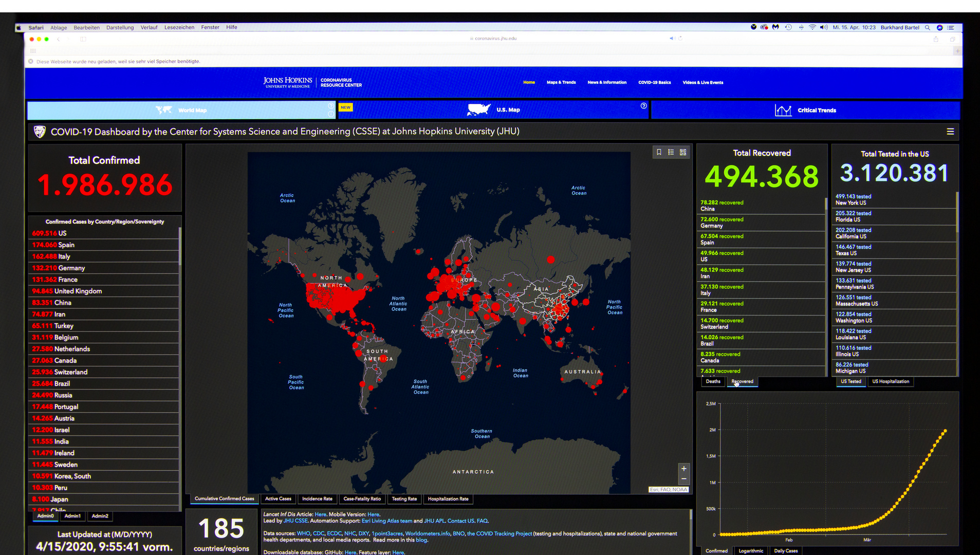
Task: Click the help icon on U.S. Map
Action: tap(643, 106)
